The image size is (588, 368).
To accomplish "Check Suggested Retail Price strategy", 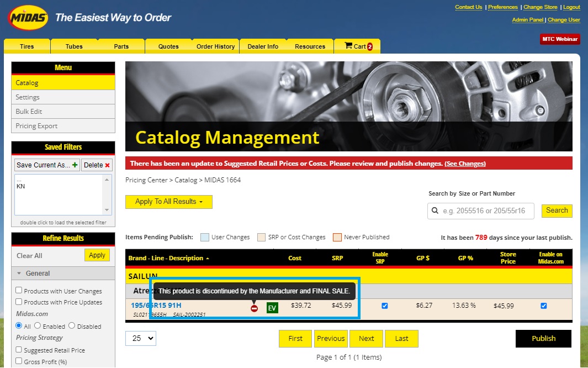I will click(x=19, y=349).
